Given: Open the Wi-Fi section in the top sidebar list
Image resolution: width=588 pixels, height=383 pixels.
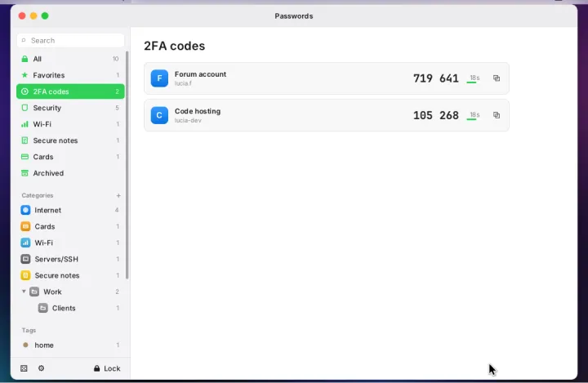Looking at the screenshot, I should point(70,124).
